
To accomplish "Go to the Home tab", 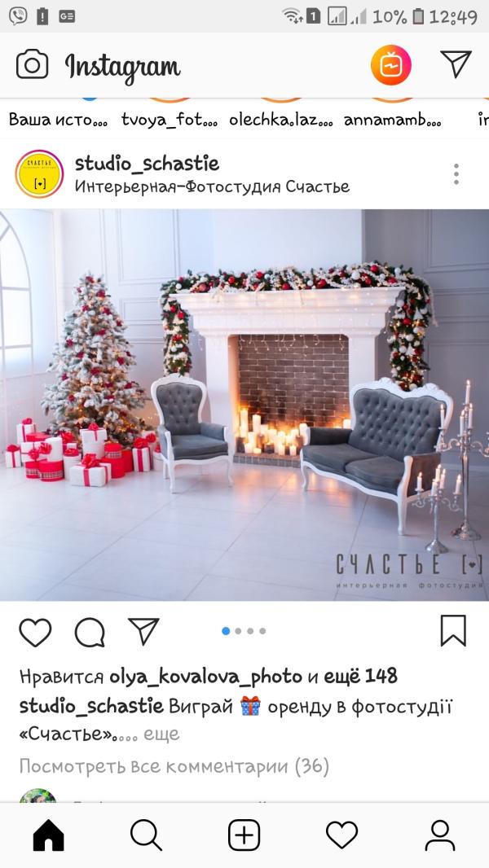I will (x=49, y=835).
